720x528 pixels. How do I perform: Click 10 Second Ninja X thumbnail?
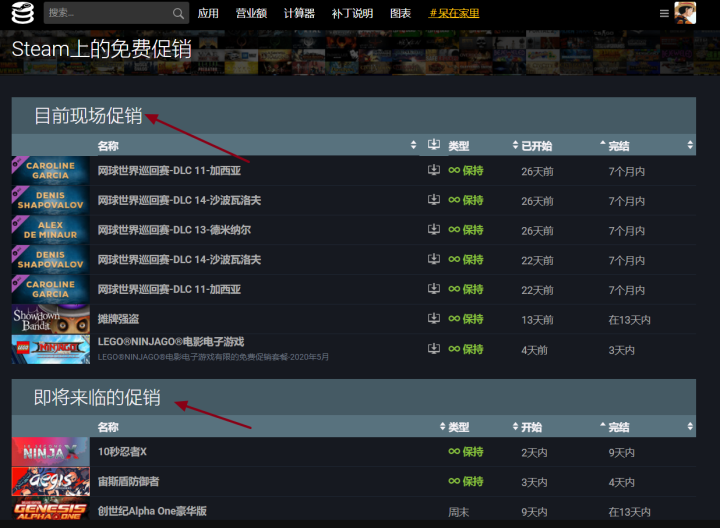tap(51, 452)
